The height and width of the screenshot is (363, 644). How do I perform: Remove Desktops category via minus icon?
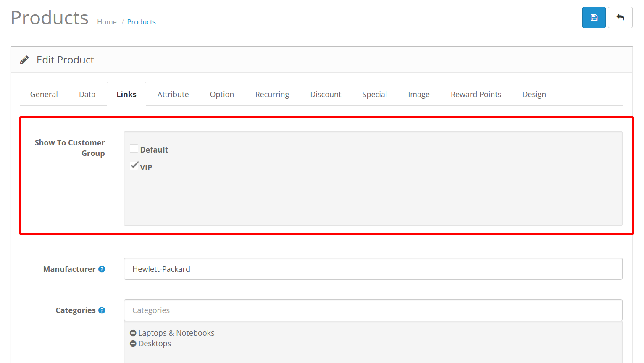point(133,344)
